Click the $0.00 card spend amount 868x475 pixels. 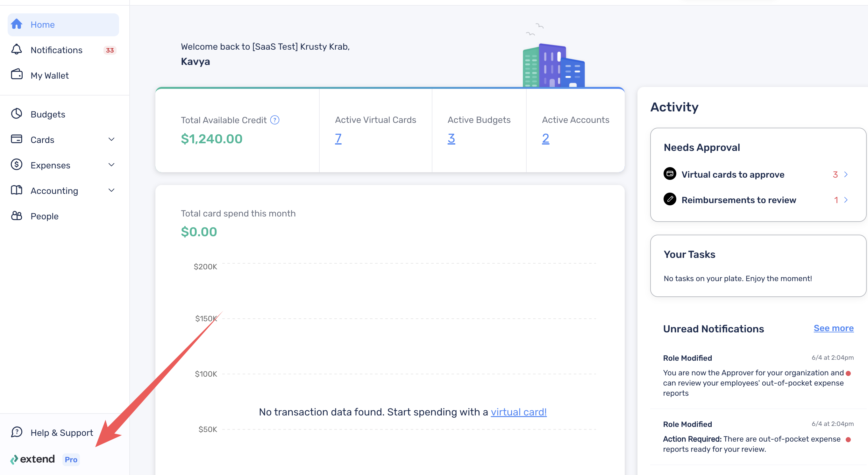(199, 231)
